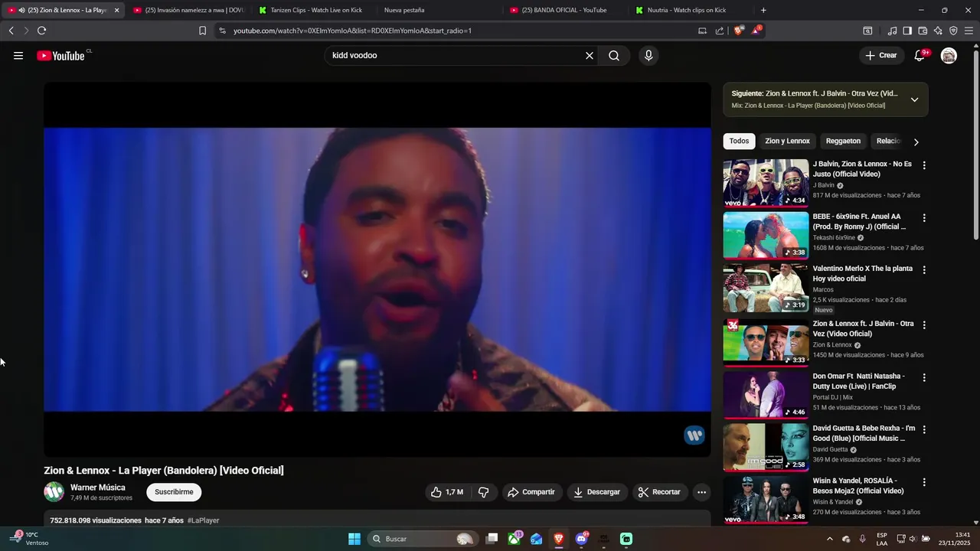Open options for BEBE 6ix9ine video
The height and width of the screenshot is (551, 980).
pyautogui.click(x=924, y=218)
